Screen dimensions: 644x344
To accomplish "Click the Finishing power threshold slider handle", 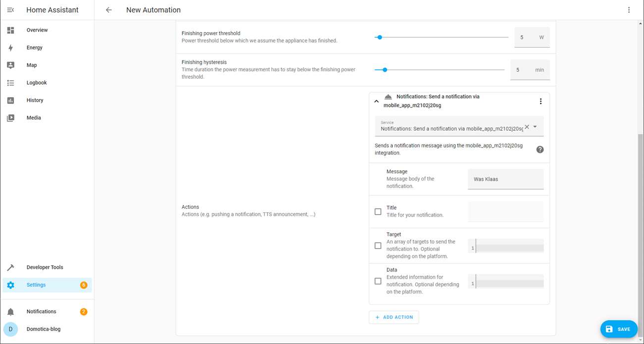I will click(x=379, y=37).
